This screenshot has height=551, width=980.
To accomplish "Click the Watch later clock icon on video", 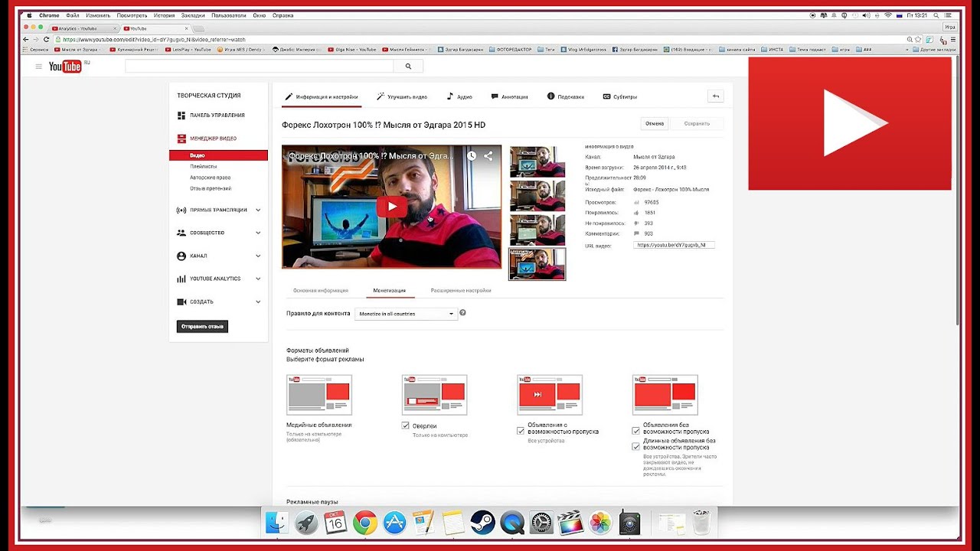I will tap(472, 155).
